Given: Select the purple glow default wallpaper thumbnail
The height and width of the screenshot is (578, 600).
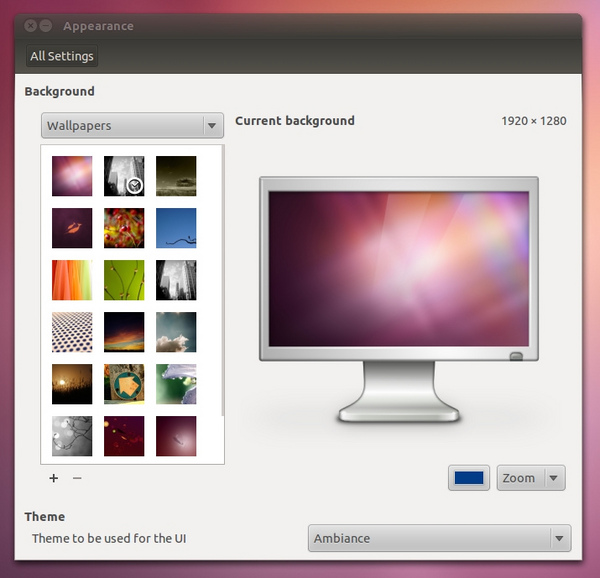Looking at the screenshot, I should pyautogui.click(x=72, y=176).
